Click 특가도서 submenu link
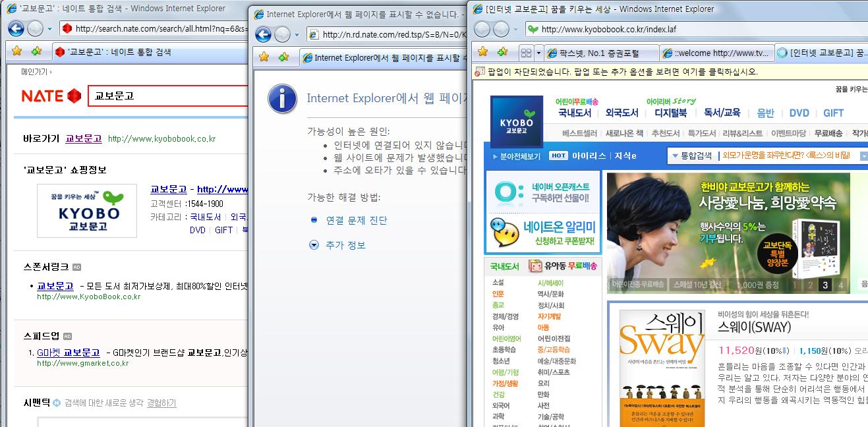 pyautogui.click(x=702, y=133)
